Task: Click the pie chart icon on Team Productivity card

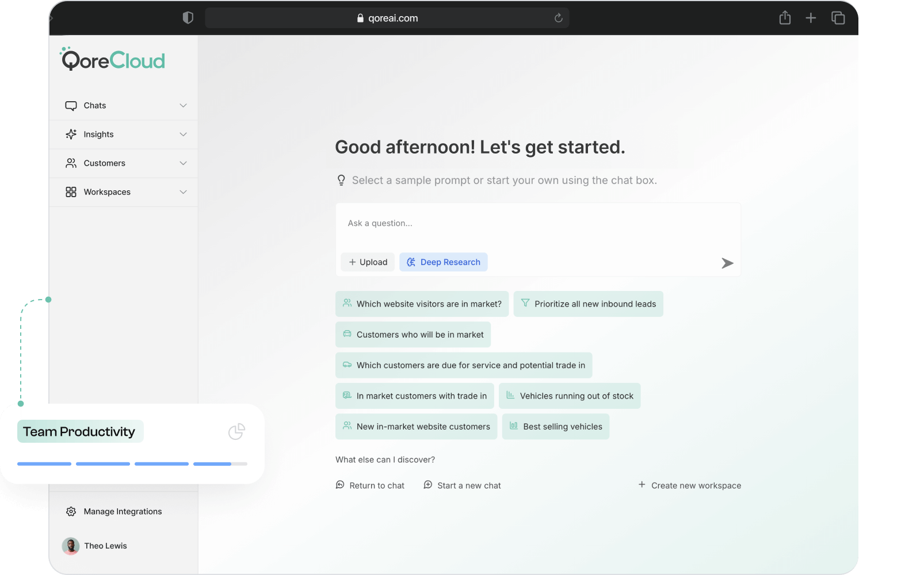Action: 236,432
